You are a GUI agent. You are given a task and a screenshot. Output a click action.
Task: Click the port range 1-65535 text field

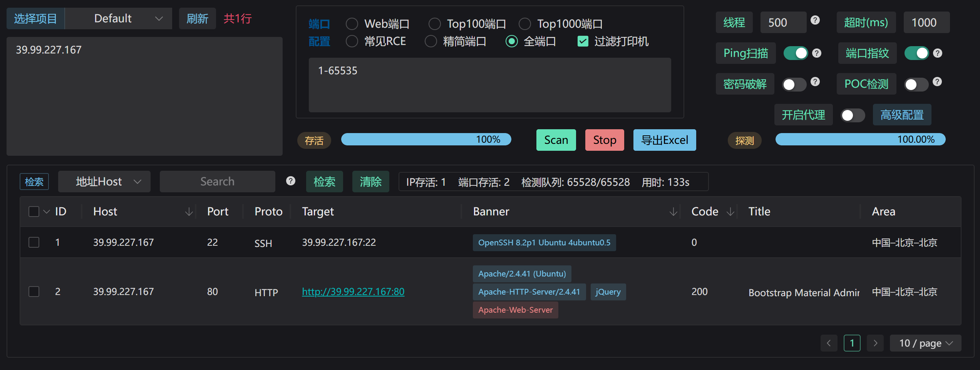tap(489, 85)
